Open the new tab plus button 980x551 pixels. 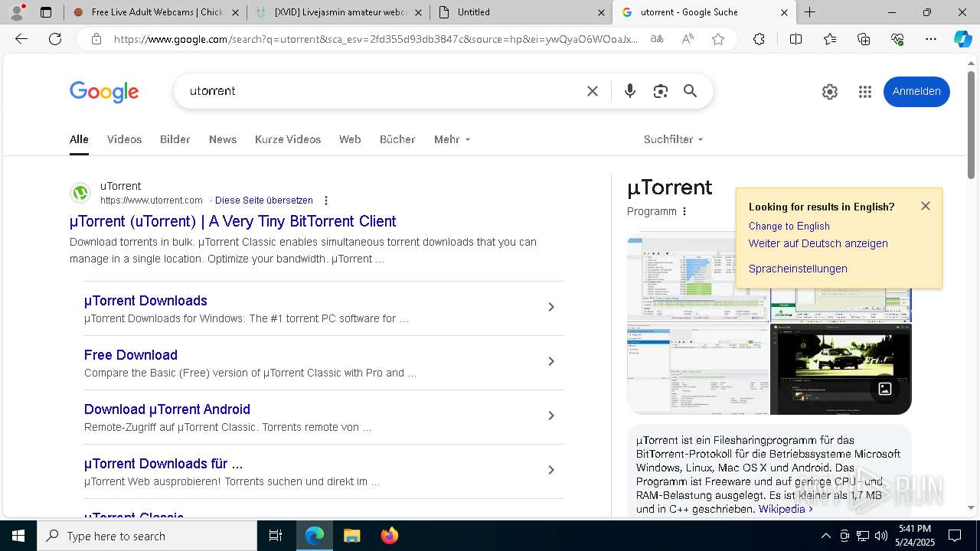point(809,12)
